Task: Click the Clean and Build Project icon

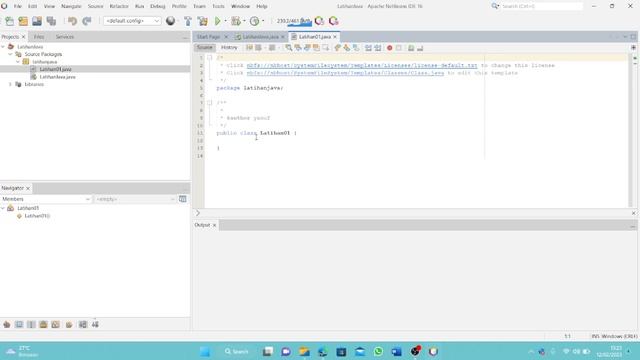Action: point(202,21)
